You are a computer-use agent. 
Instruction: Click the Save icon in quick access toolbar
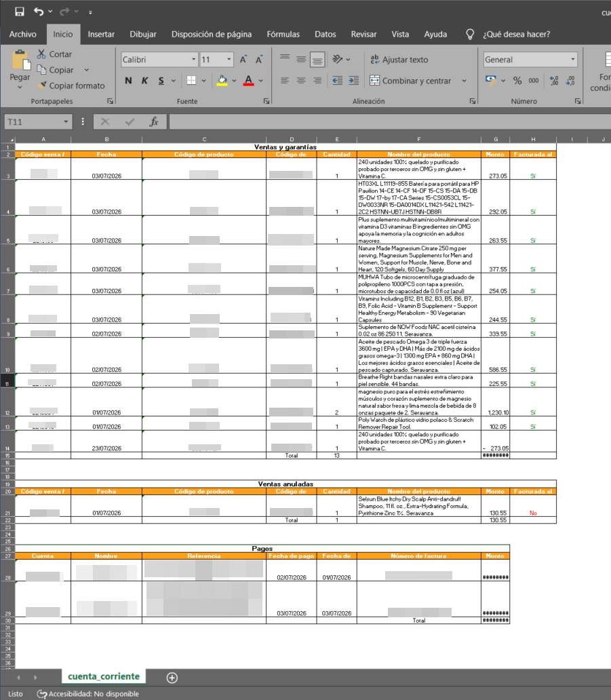[20, 12]
